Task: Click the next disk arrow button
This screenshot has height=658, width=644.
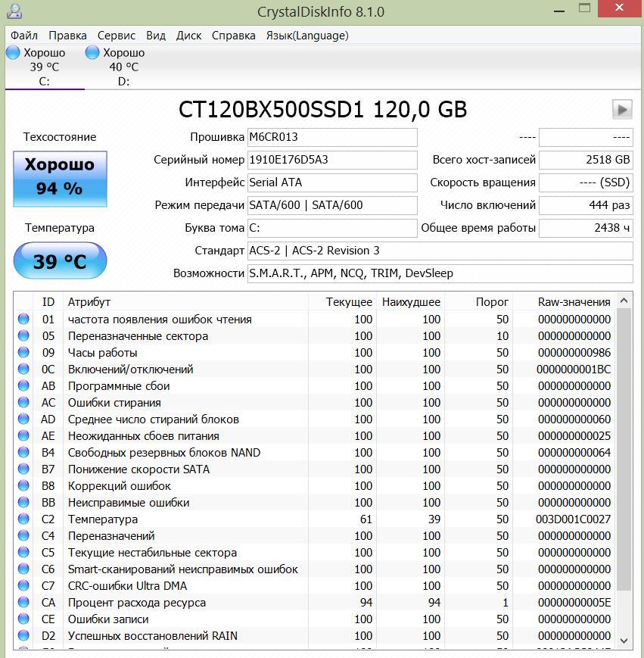Action: click(x=621, y=110)
